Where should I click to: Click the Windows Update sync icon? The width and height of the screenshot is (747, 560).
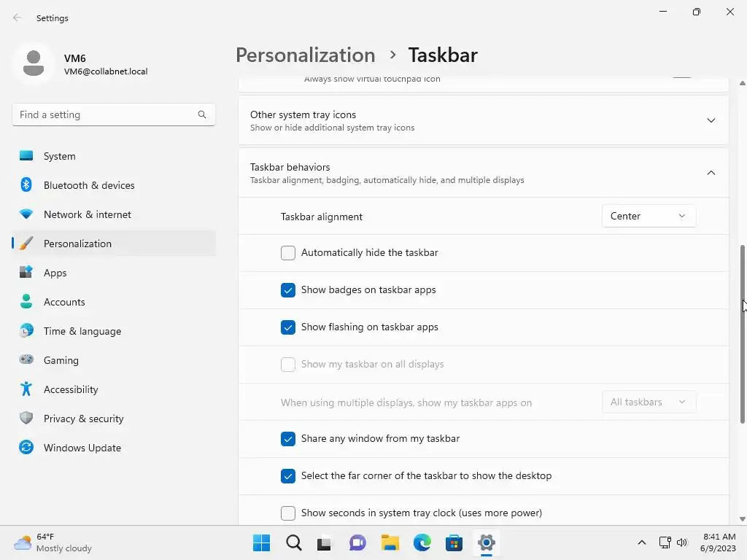pyautogui.click(x=26, y=447)
